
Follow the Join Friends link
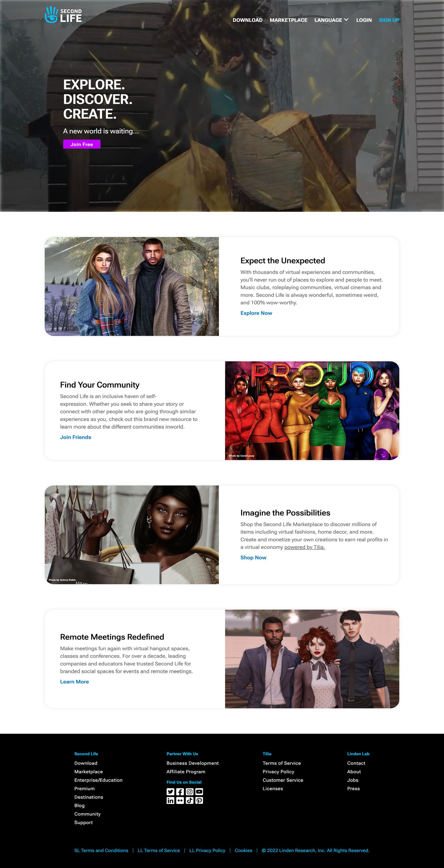[75, 437]
